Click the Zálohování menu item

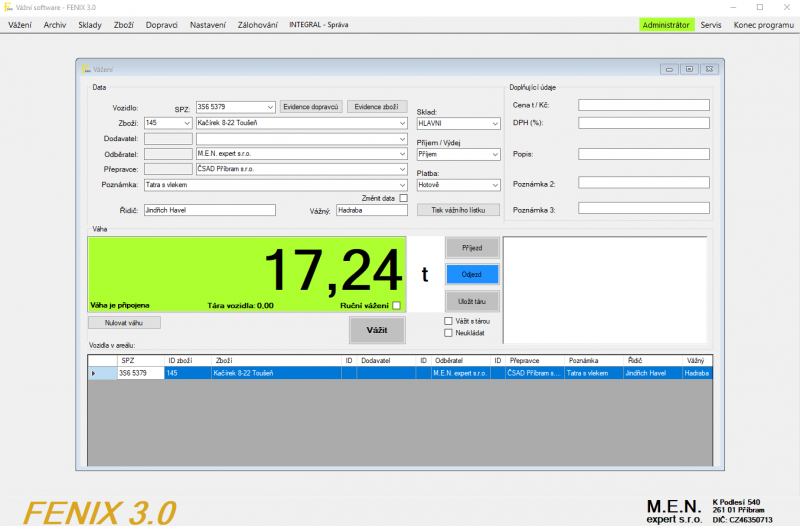click(x=257, y=24)
